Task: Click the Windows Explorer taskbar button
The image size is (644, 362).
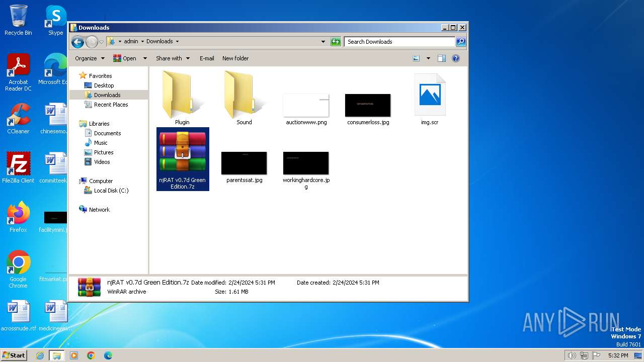Action: [57, 355]
